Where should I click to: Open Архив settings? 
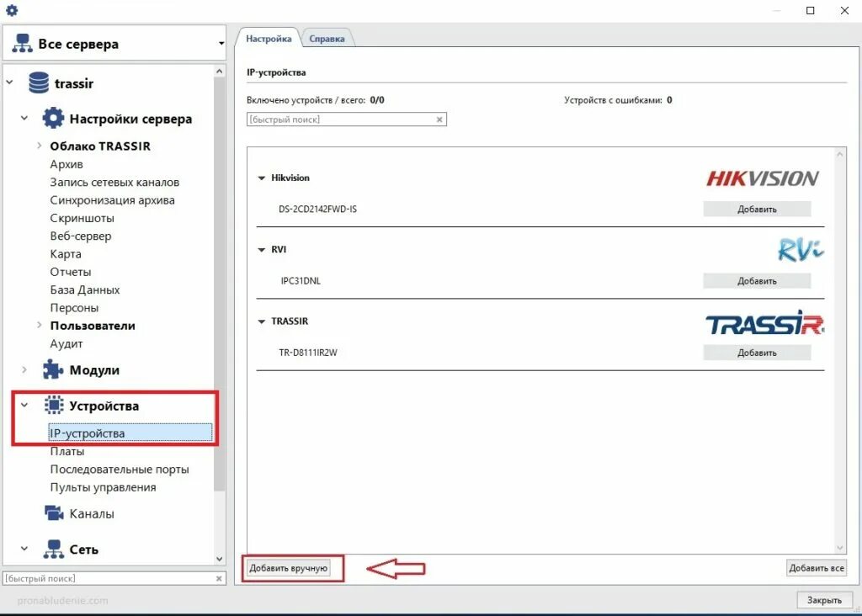67,164
